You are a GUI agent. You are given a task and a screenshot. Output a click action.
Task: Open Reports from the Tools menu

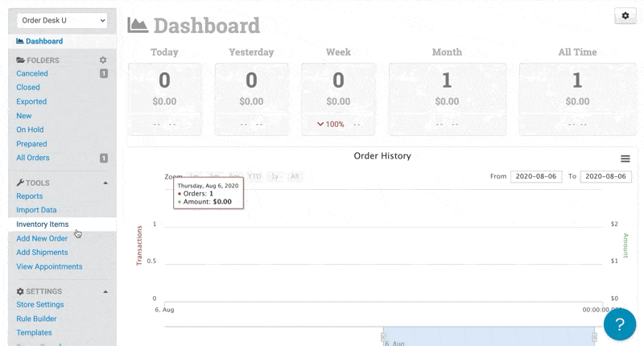[x=30, y=196]
